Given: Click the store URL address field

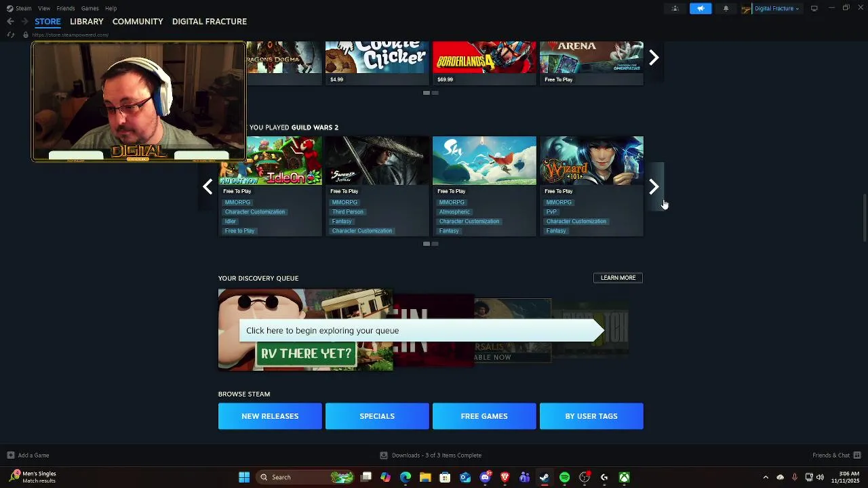Looking at the screenshot, I should coord(71,35).
